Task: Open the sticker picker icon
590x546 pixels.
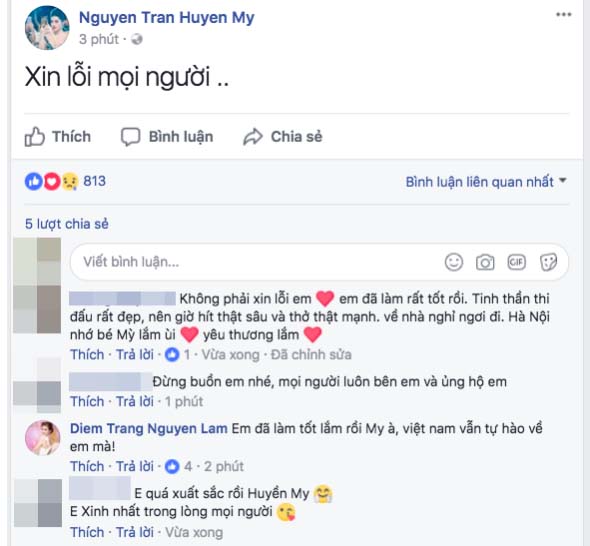Action: (x=548, y=262)
